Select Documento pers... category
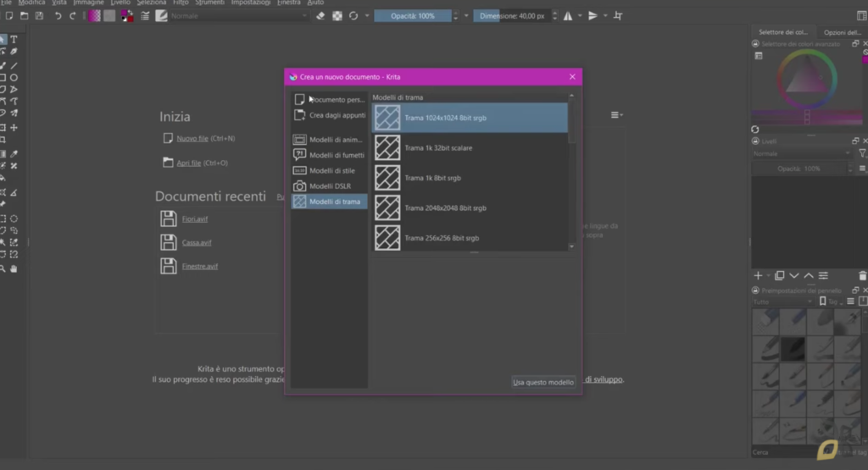This screenshot has height=470, width=868. click(x=330, y=100)
